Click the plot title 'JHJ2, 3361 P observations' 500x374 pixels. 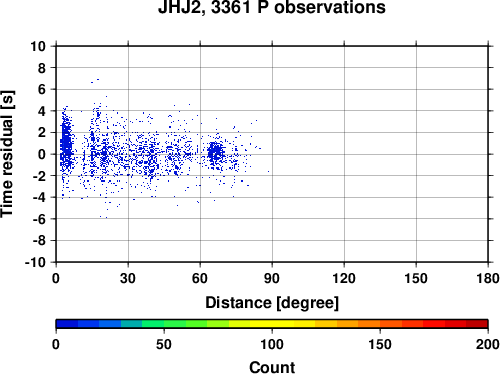tap(272, 7)
